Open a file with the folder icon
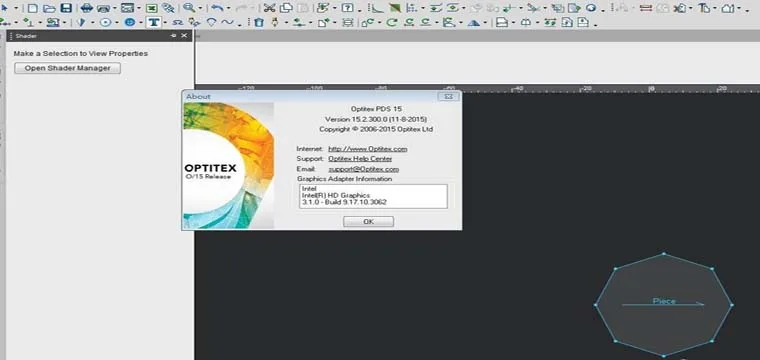The height and width of the screenshot is (360, 760). pyautogui.click(x=49, y=8)
